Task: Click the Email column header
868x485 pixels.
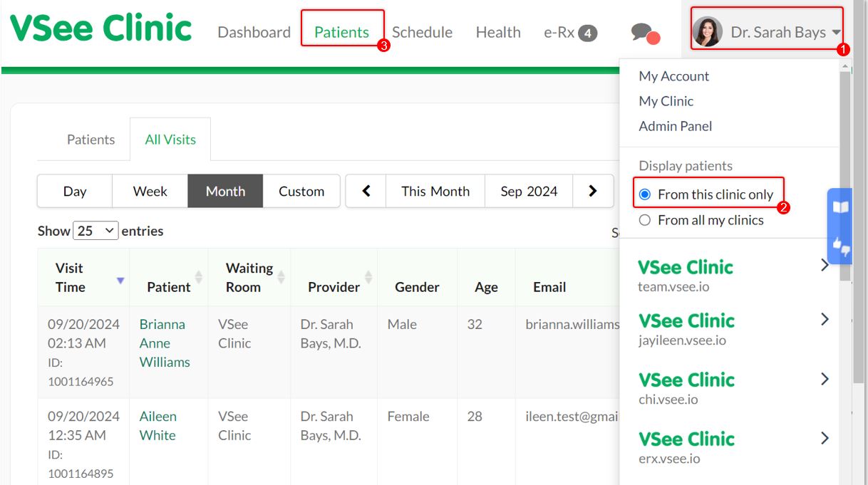Action: [549, 287]
